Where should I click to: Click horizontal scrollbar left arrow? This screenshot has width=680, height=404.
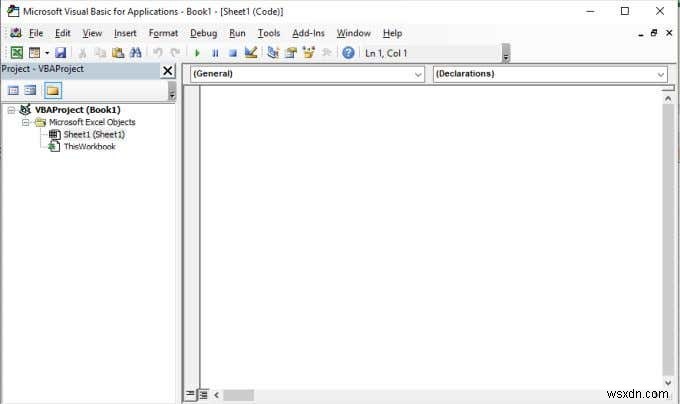click(x=216, y=395)
